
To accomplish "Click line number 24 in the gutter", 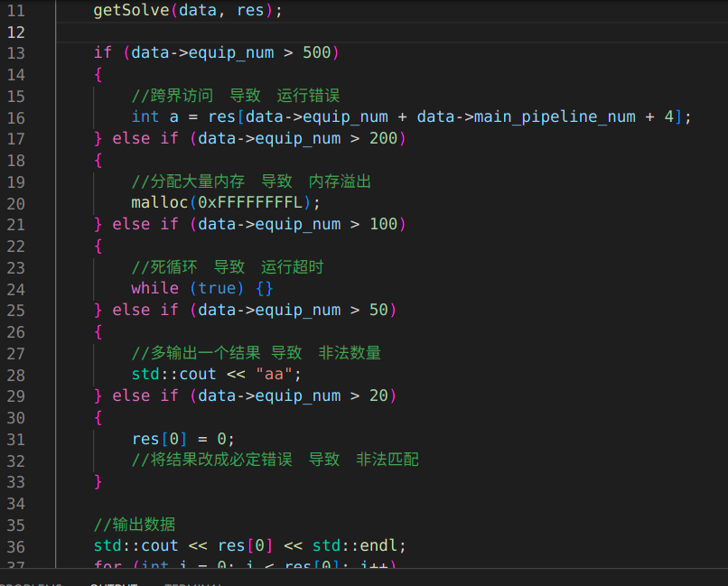I will coord(16,288).
